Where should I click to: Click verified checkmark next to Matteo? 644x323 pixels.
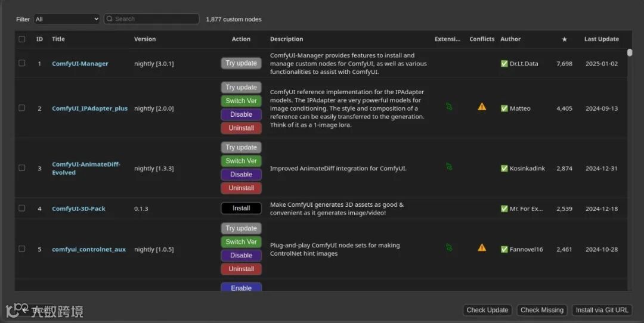coord(504,108)
